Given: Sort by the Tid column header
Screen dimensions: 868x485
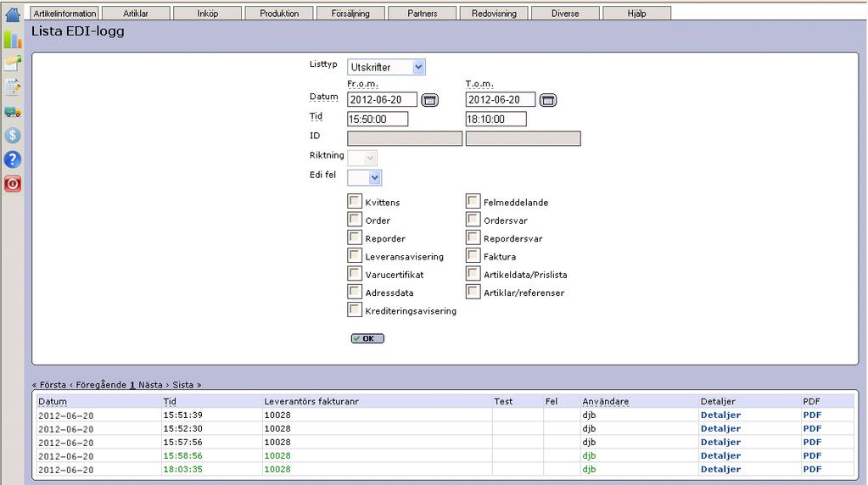Looking at the screenshot, I should (170, 402).
